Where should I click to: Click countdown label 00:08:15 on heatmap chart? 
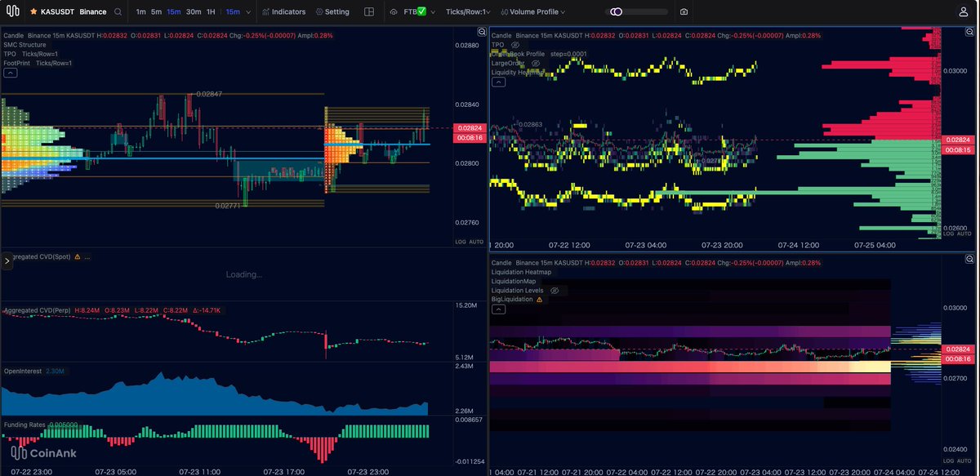point(958,150)
